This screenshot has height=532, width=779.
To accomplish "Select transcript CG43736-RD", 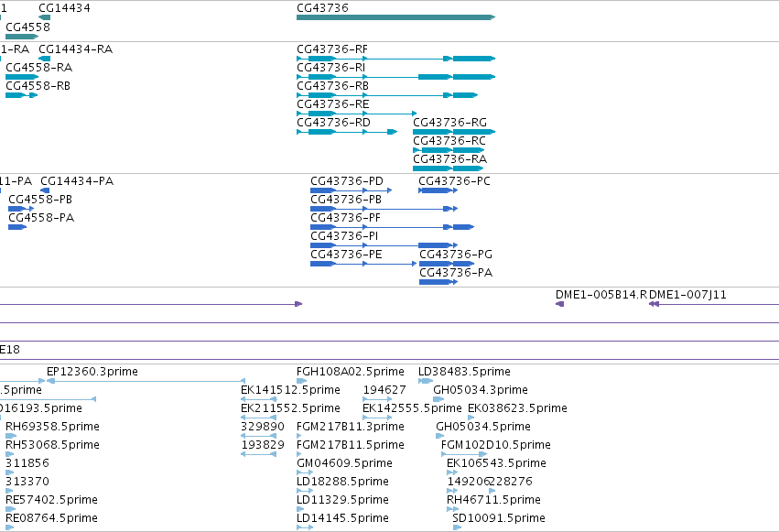I will tap(347, 132).
